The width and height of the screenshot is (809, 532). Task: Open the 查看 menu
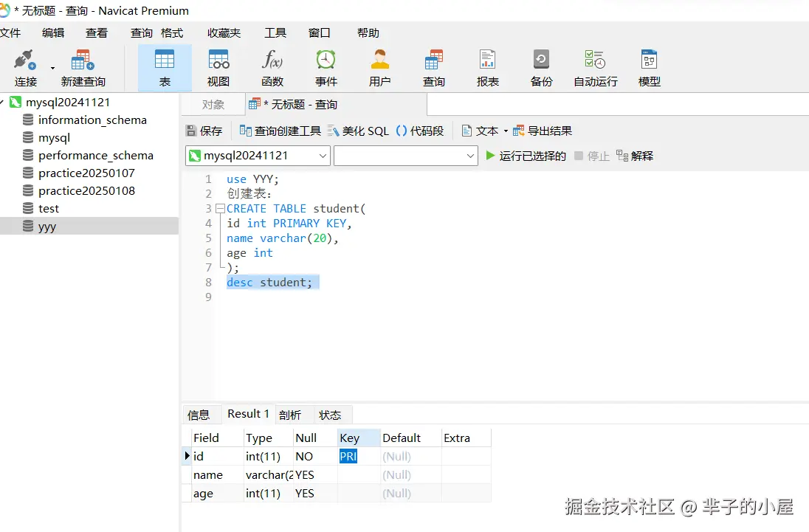(x=97, y=33)
